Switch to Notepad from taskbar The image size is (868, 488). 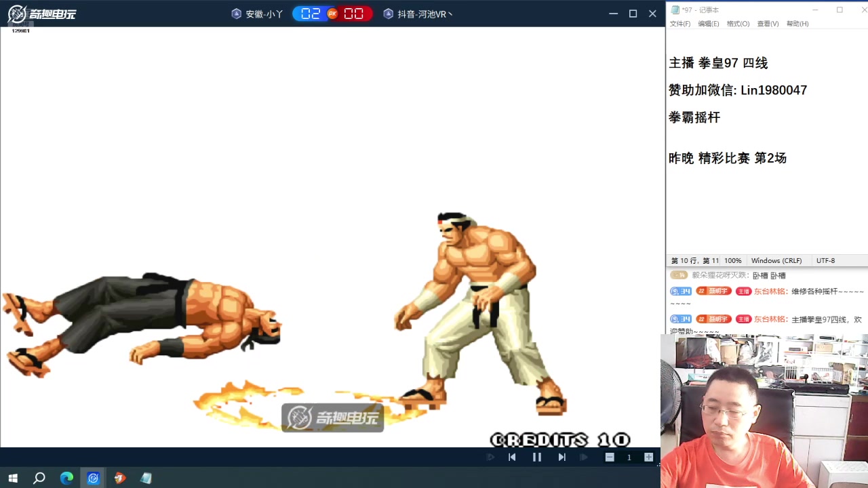[x=146, y=478]
